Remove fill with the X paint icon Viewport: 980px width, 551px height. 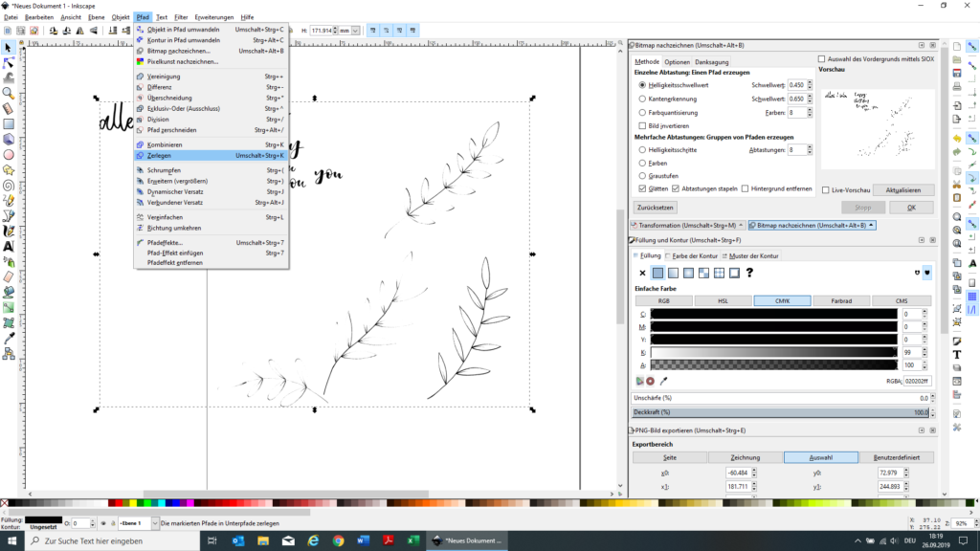pyautogui.click(x=642, y=274)
